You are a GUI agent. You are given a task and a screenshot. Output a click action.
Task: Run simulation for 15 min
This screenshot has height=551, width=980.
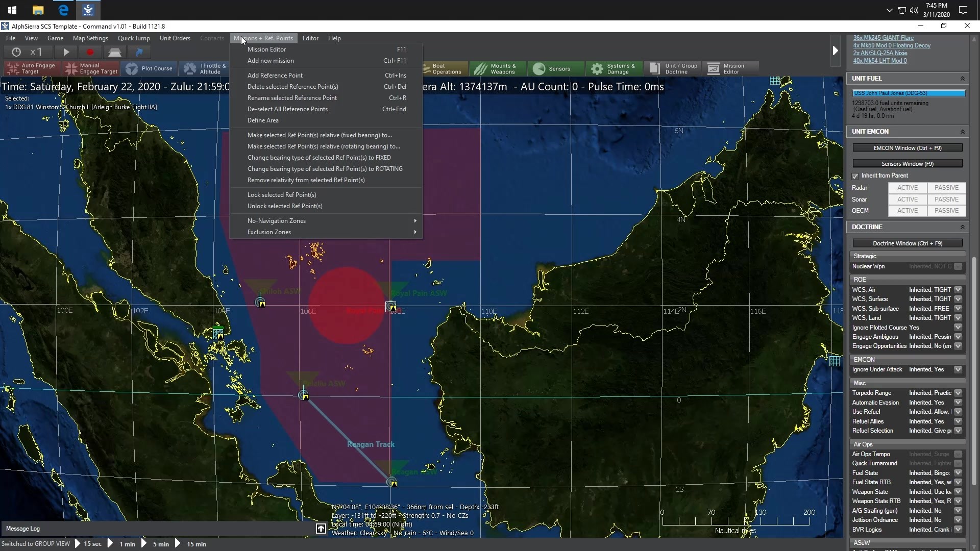point(191,544)
